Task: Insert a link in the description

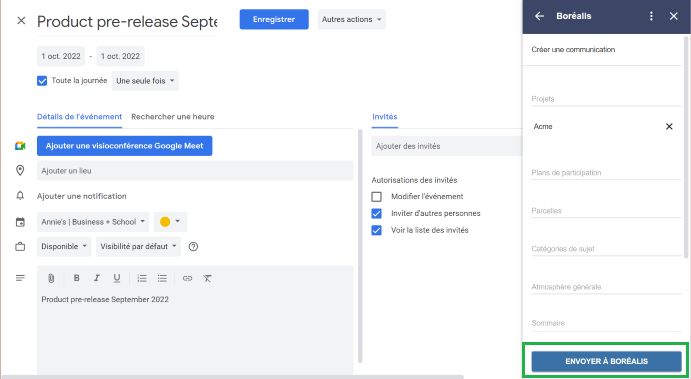Action: tap(187, 278)
